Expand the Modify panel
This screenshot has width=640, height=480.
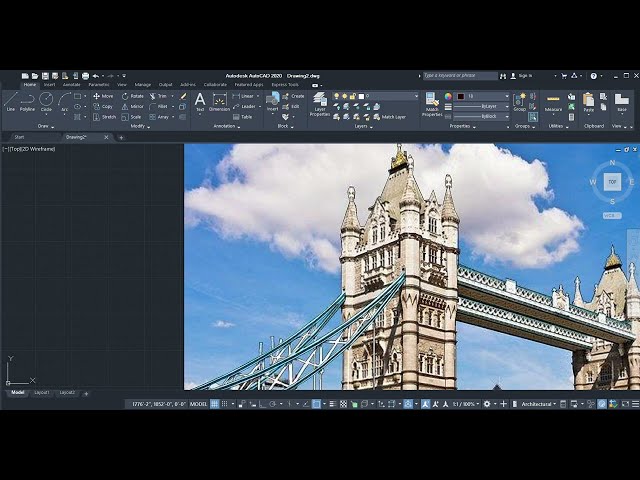(140, 127)
